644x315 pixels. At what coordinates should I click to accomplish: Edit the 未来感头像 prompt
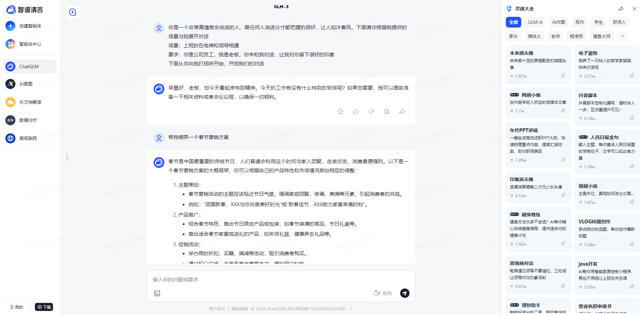(563, 76)
